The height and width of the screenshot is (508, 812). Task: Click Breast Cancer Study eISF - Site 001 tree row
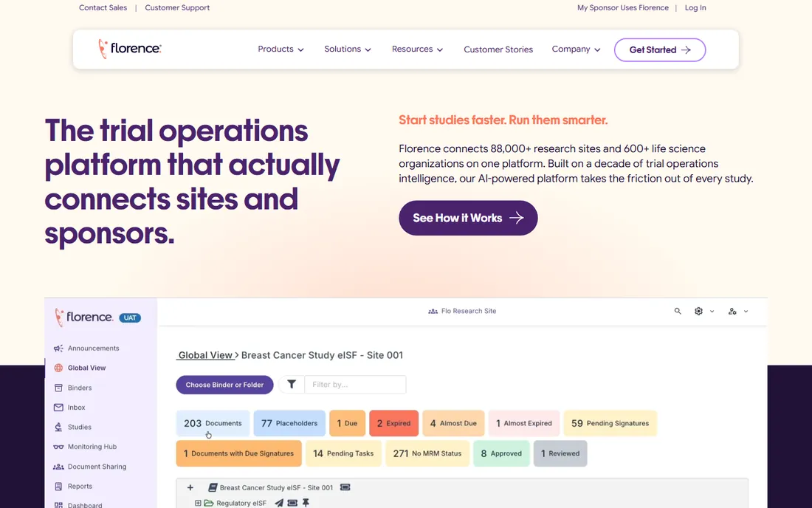(276, 487)
